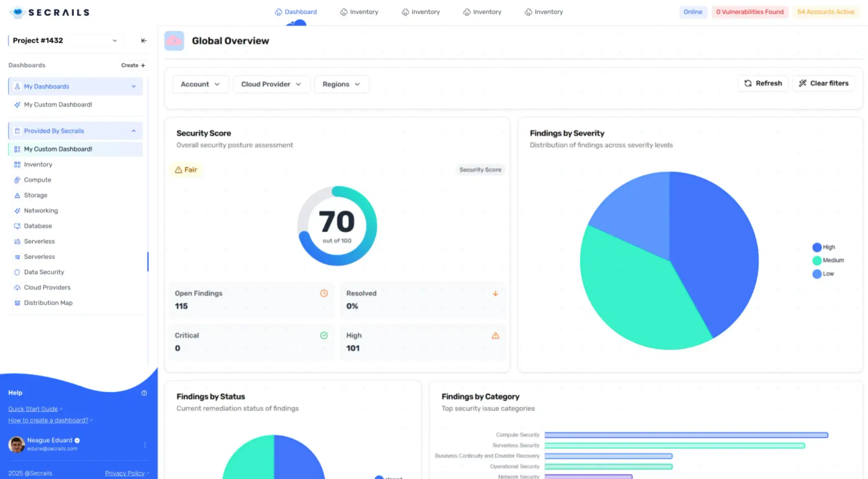Image resolution: width=868 pixels, height=479 pixels.
Task: Click the 0 Vulnerabilities Found badge
Action: click(750, 12)
